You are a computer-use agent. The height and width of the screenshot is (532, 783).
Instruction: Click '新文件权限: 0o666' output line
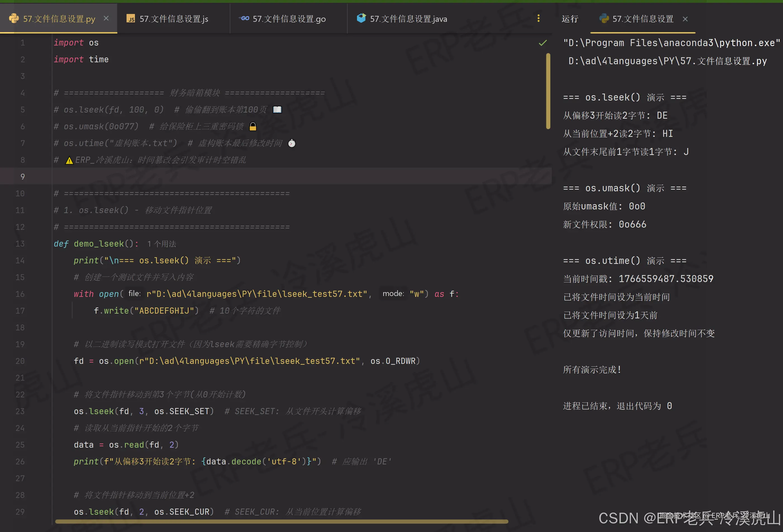click(x=605, y=225)
